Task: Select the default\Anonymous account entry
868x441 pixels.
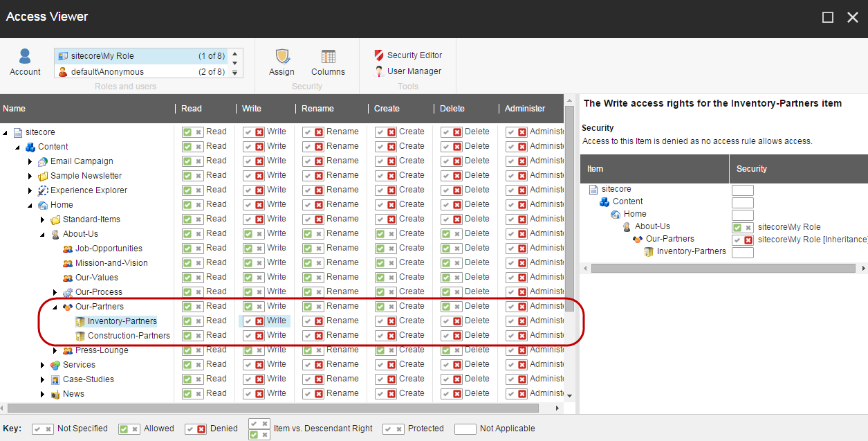Action: click(x=107, y=72)
